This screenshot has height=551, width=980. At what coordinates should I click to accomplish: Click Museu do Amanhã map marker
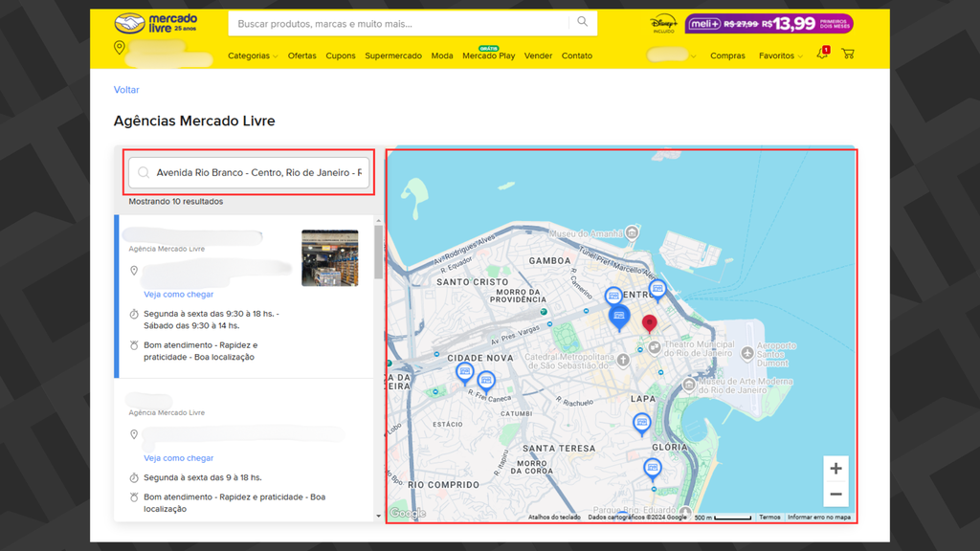click(x=632, y=233)
